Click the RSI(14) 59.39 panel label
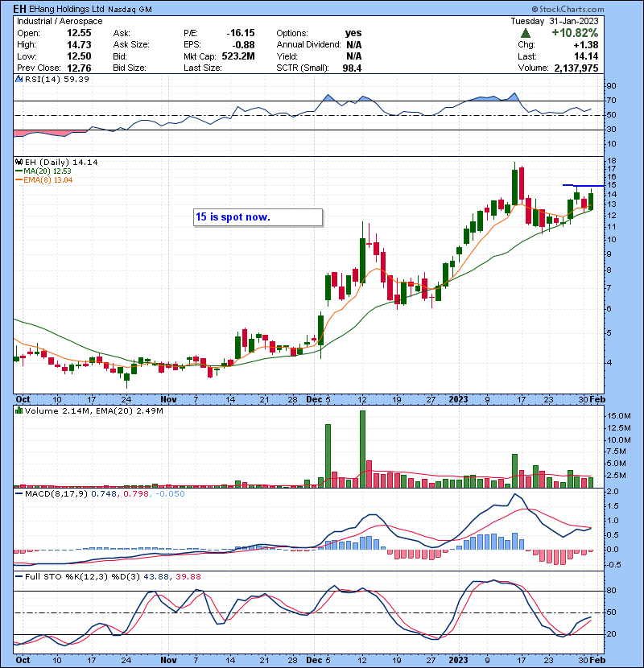 coord(57,79)
